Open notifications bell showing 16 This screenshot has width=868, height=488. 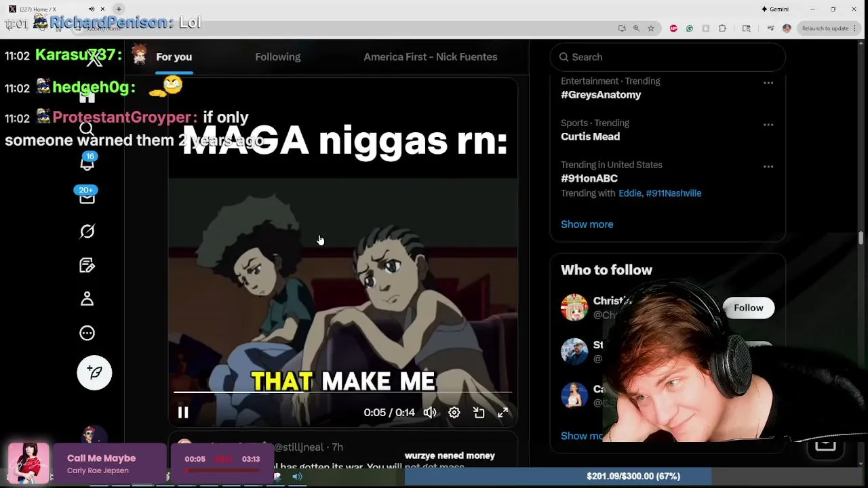(x=87, y=163)
